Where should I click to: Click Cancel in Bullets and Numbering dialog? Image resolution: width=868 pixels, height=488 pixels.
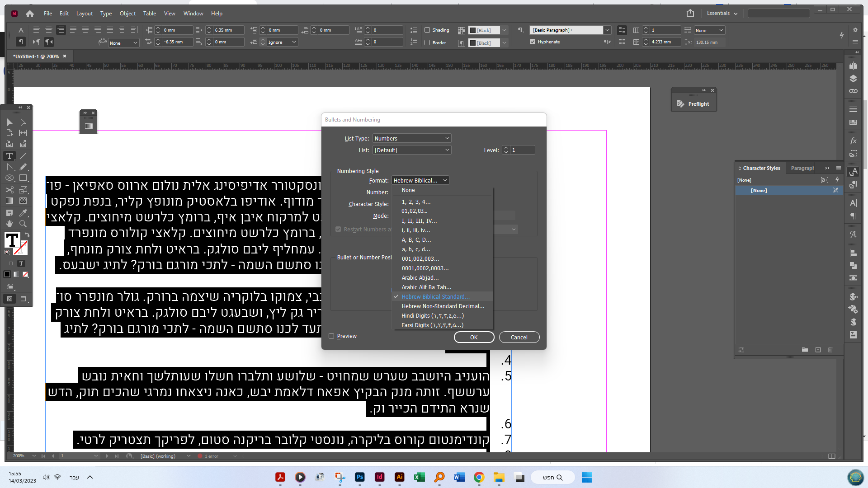click(x=519, y=337)
